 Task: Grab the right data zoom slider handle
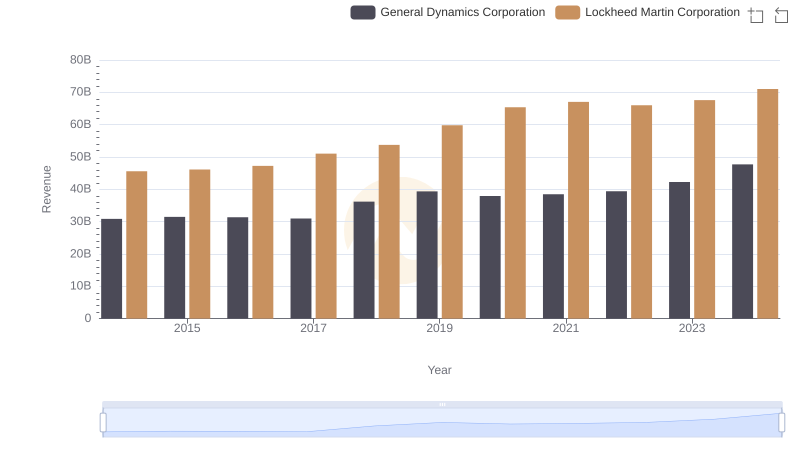click(x=781, y=423)
